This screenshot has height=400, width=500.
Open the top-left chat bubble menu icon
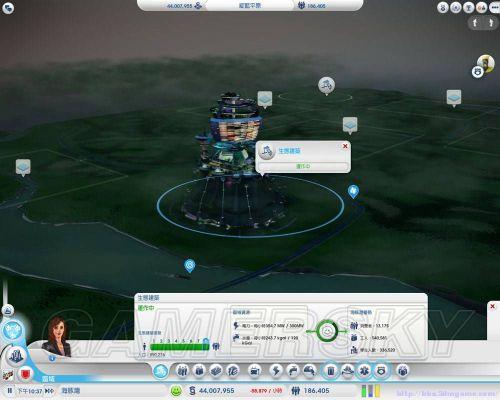pyautogui.click(x=8, y=8)
